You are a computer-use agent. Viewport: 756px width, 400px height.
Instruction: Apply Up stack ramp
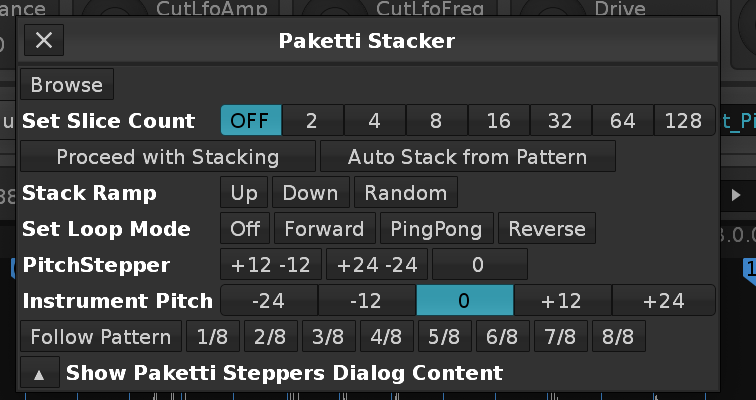(244, 192)
